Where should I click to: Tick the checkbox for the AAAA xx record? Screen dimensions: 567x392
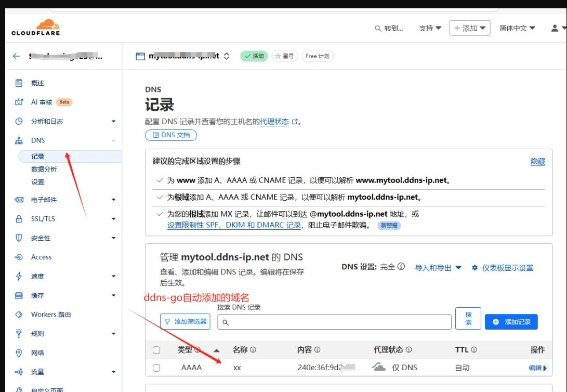click(156, 368)
